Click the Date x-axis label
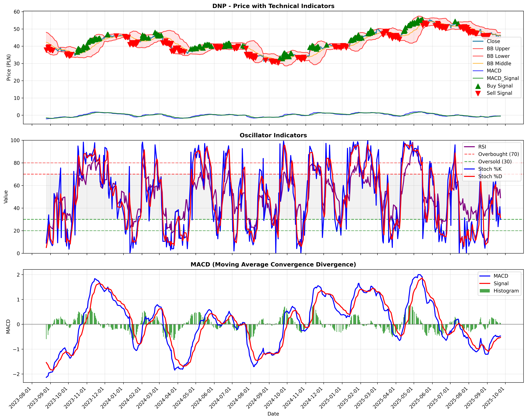The image size is (527, 420). pos(273,414)
